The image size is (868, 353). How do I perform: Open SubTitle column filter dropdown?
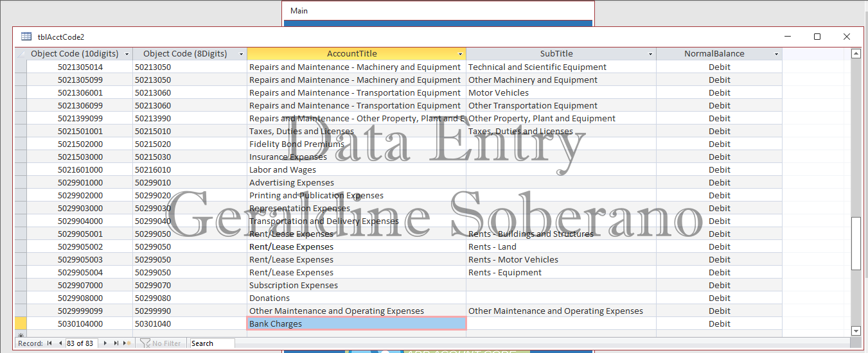pyautogui.click(x=650, y=54)
